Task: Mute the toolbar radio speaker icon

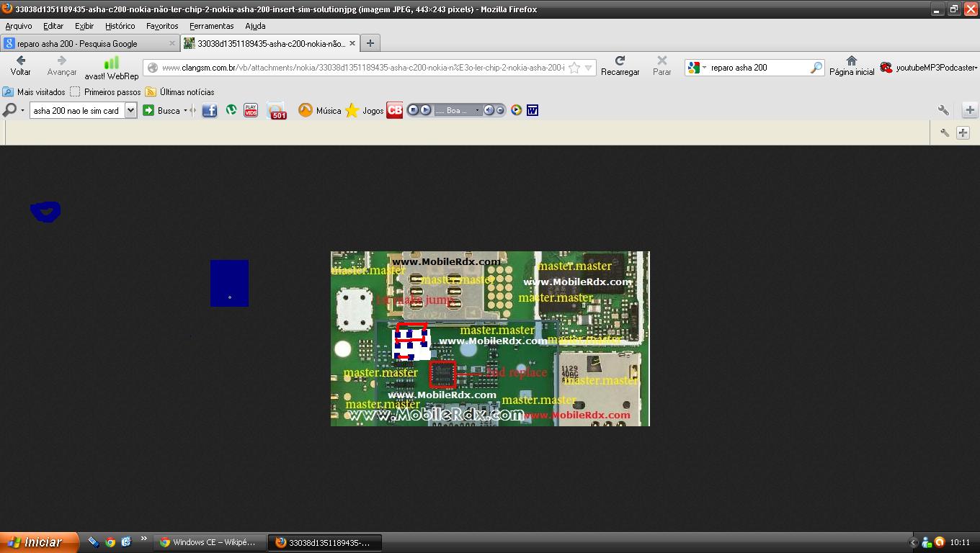Action: click(x=489, y=110)
